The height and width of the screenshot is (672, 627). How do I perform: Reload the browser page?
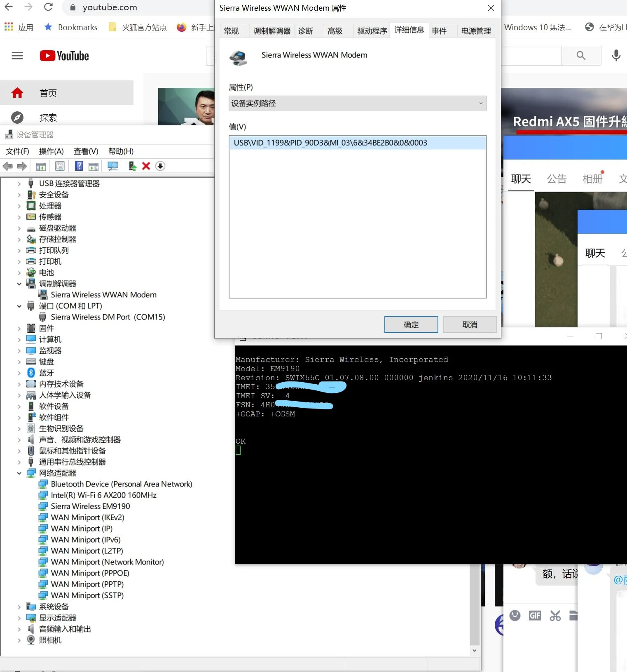[48, 7]
